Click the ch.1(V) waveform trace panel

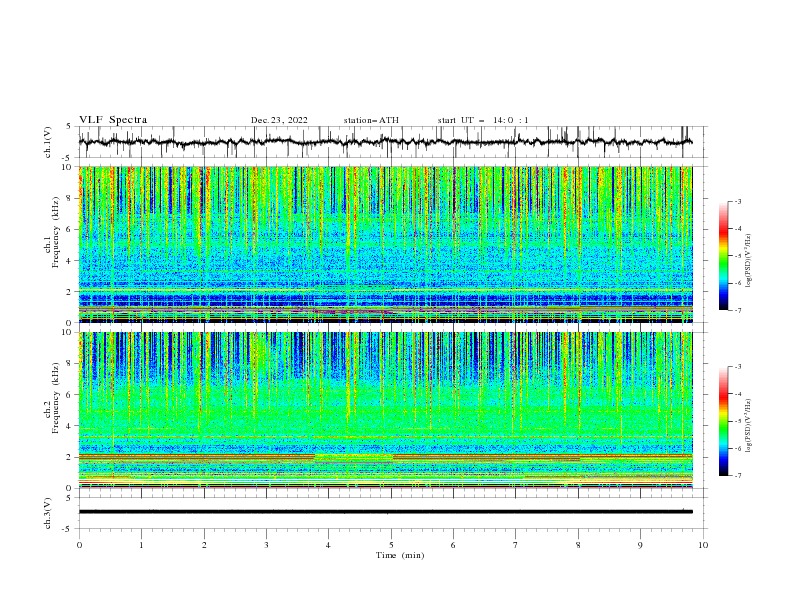(x=393, y=142)
